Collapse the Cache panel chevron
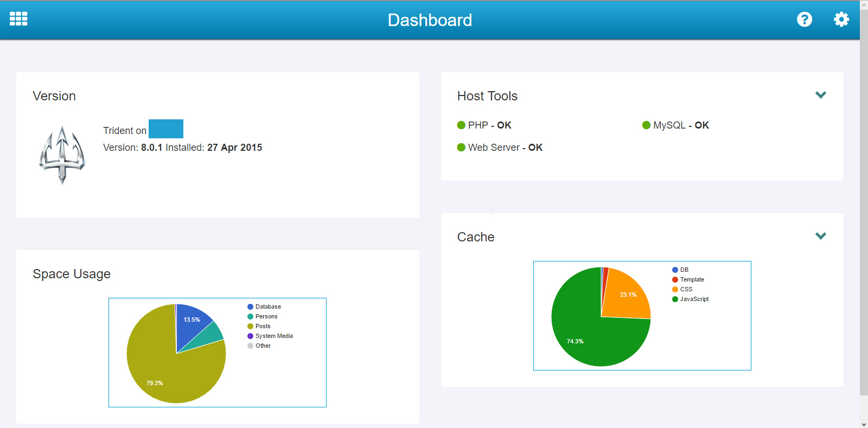 coord(820,236)
